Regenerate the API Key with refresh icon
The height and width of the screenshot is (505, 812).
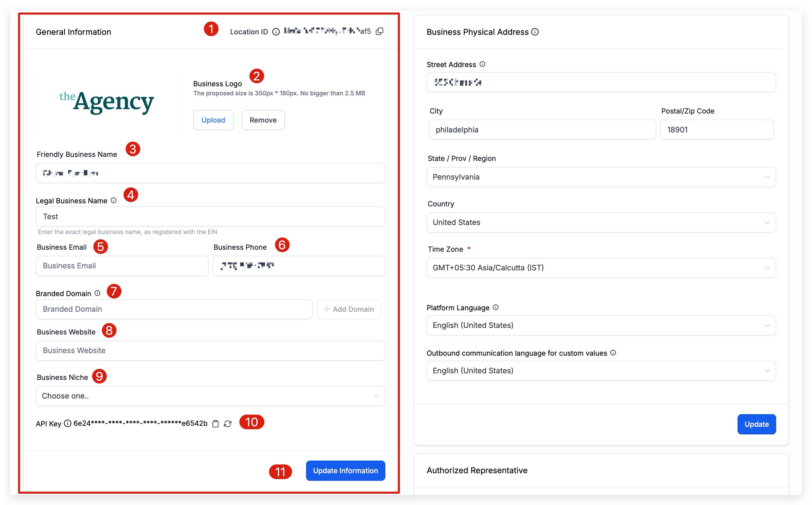coord(228,424)
